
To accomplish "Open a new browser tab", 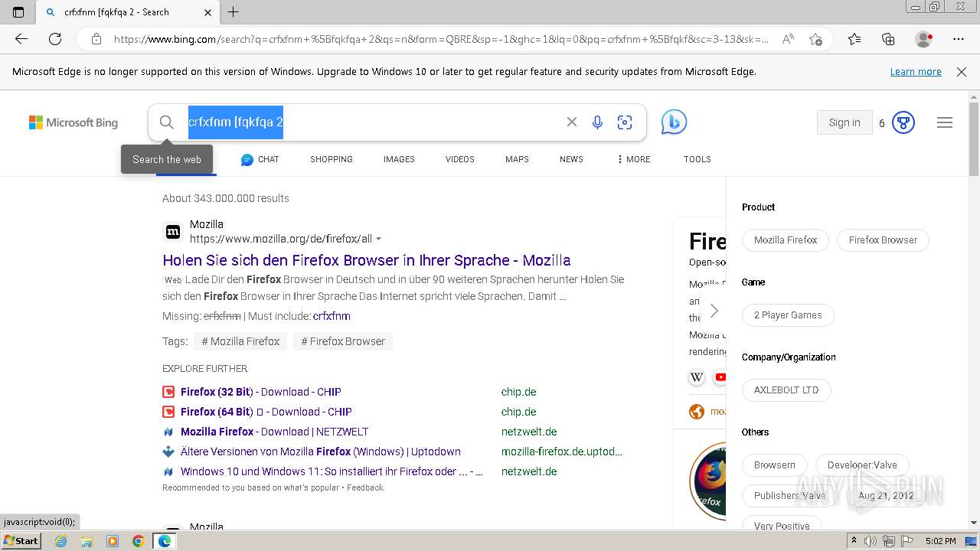I will coord(234,12).
